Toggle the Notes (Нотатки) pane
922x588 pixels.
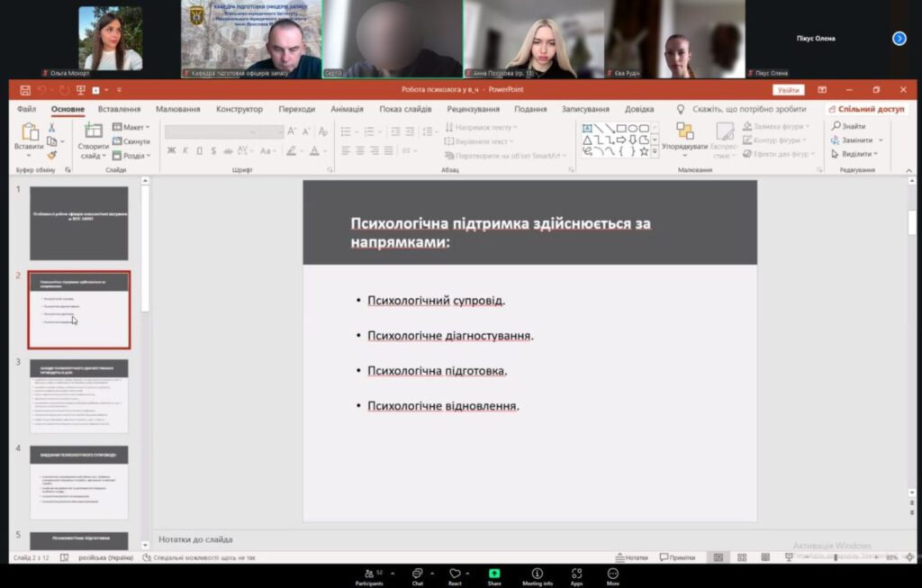pyautogui.click(x=631, y=557)
